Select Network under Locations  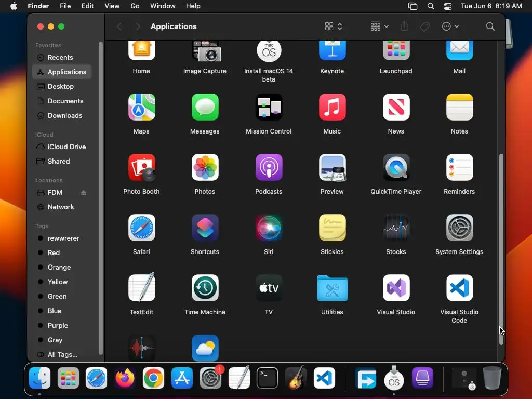coord(62,207)
